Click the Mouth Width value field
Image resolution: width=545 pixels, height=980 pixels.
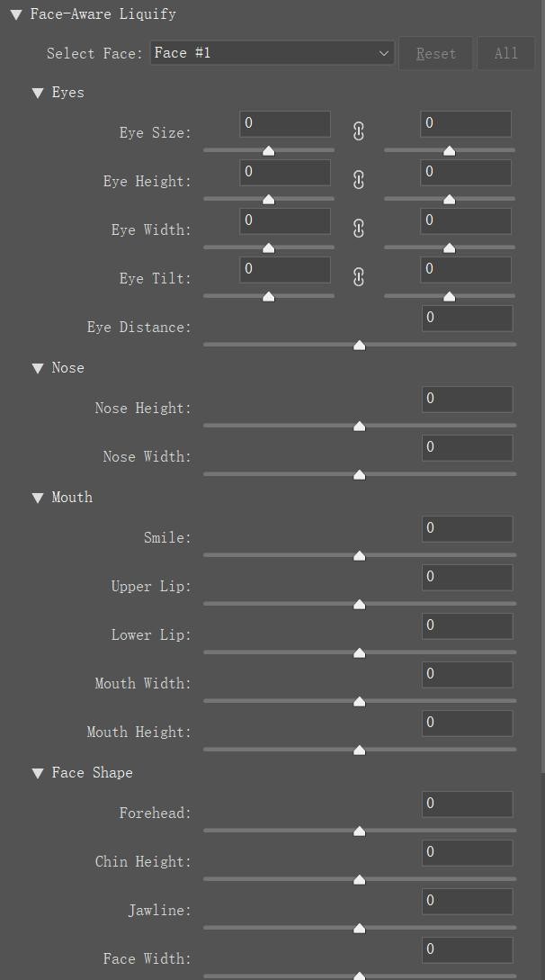[x=467, y=674]
